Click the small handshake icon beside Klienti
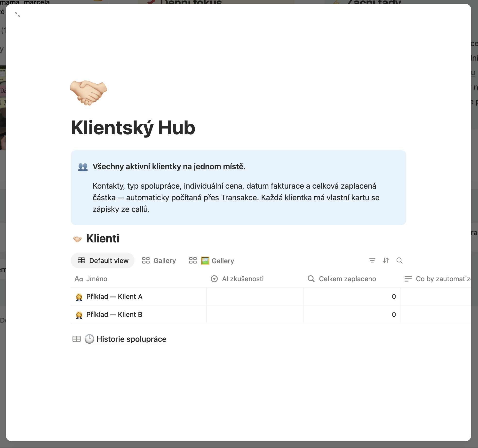Screen dimensions: 478x448 [x=77, y=239]
